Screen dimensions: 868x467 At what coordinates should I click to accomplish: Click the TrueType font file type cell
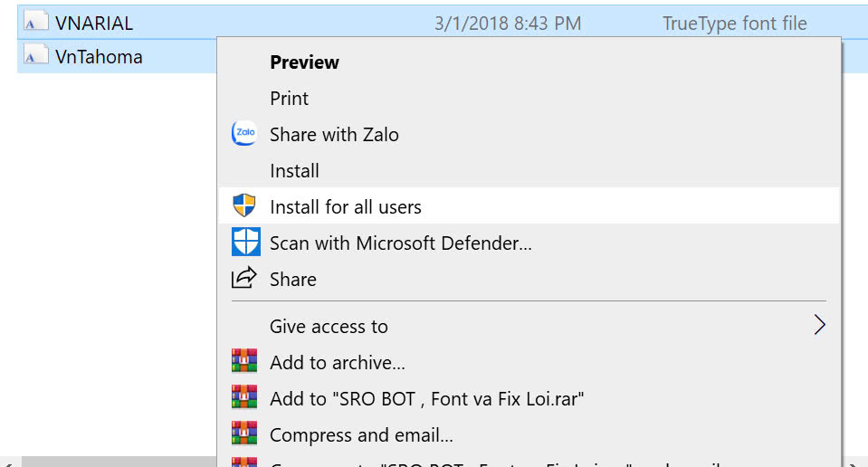(735, 24)
